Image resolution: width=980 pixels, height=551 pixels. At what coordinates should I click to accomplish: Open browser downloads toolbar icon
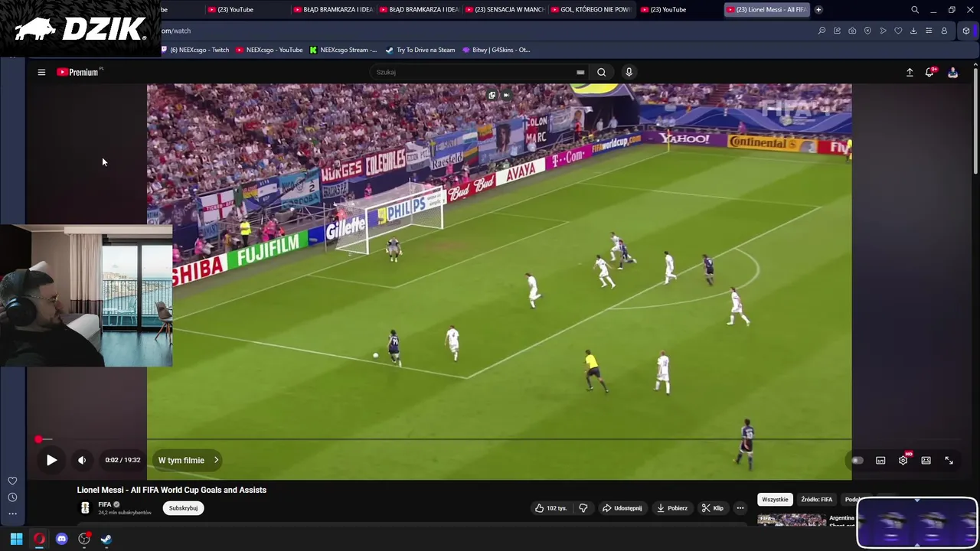click(913, 31)
